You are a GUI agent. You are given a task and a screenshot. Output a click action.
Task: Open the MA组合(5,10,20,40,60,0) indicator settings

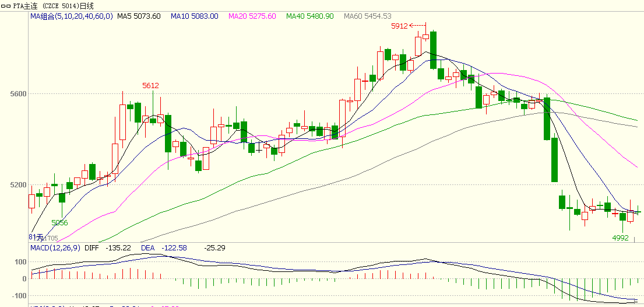72,16
